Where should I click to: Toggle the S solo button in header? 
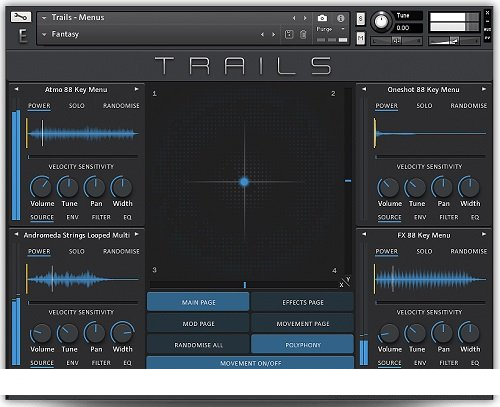click(x=360, y=19)
